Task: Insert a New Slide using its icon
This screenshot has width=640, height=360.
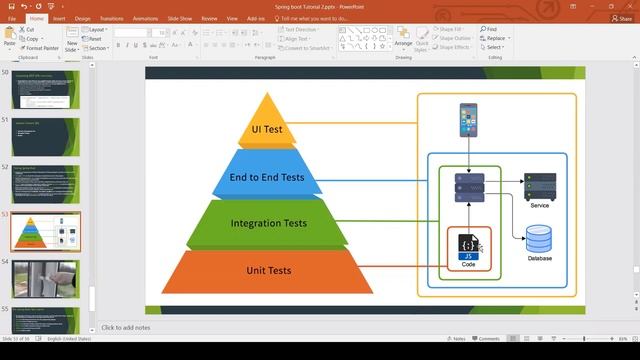Action: (x=72, y=33)
